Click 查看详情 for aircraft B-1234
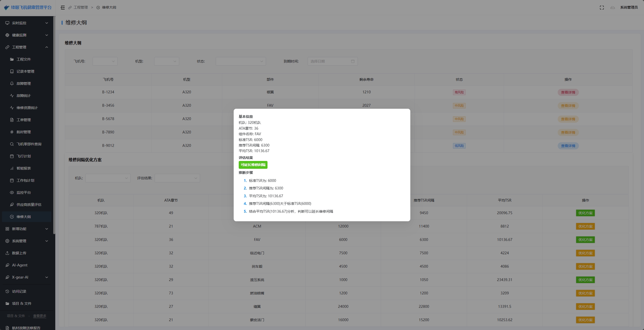This screenshot has width=644, height=330. click(x=568, y=92)
